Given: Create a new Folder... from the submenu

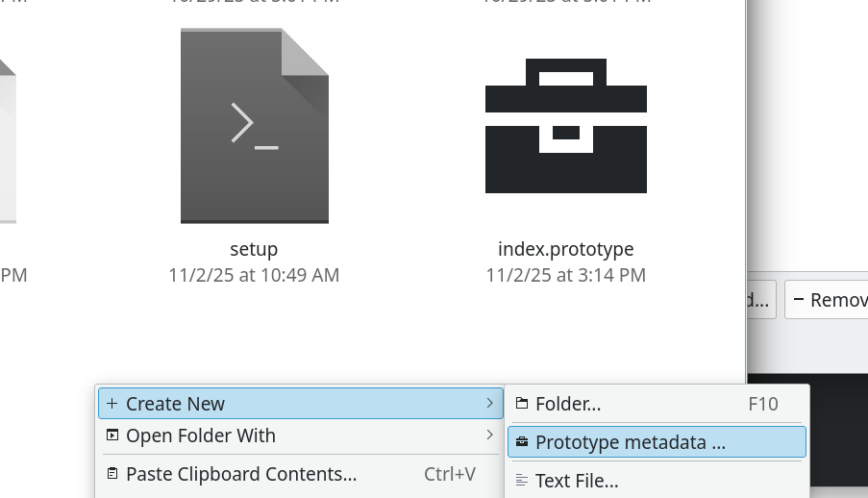Looking at the screenshot, I should click(568, 404).
